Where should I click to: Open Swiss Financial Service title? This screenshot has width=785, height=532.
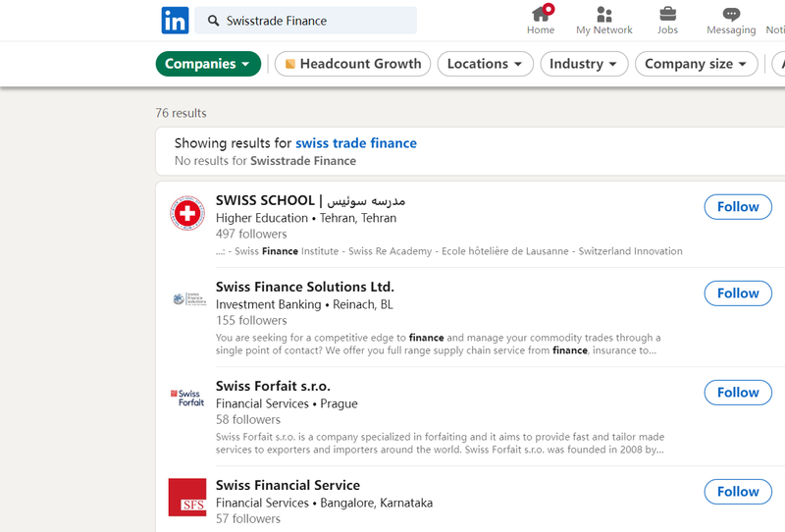[x=288, y=485]
